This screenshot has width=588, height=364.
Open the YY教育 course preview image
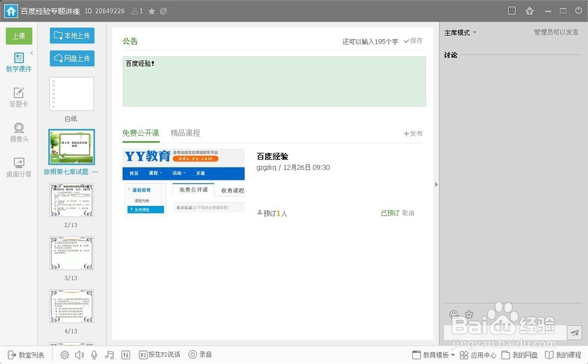tap(183, 183)
